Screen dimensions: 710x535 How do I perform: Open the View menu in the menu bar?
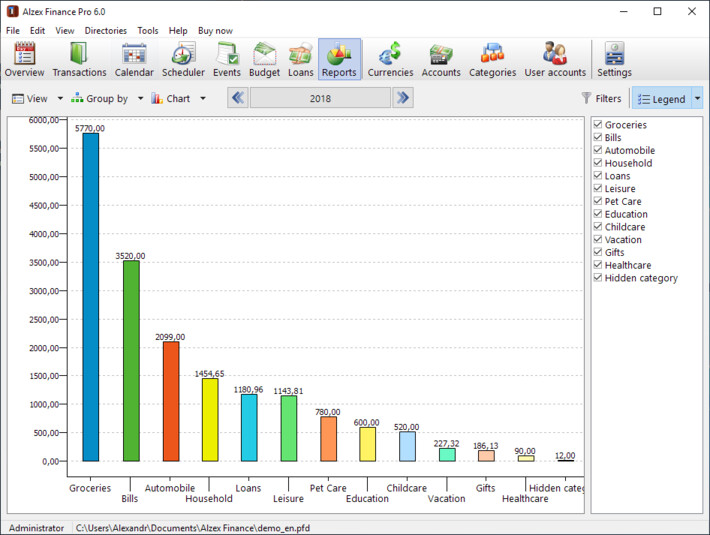click(65, 30)
